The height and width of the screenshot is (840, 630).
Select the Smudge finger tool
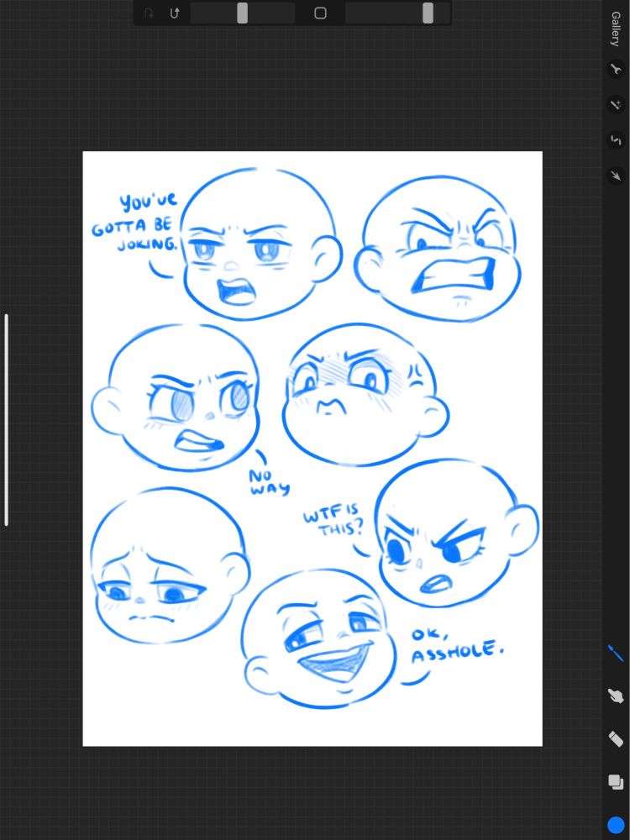pyautogui.click(x=616, y=696)
